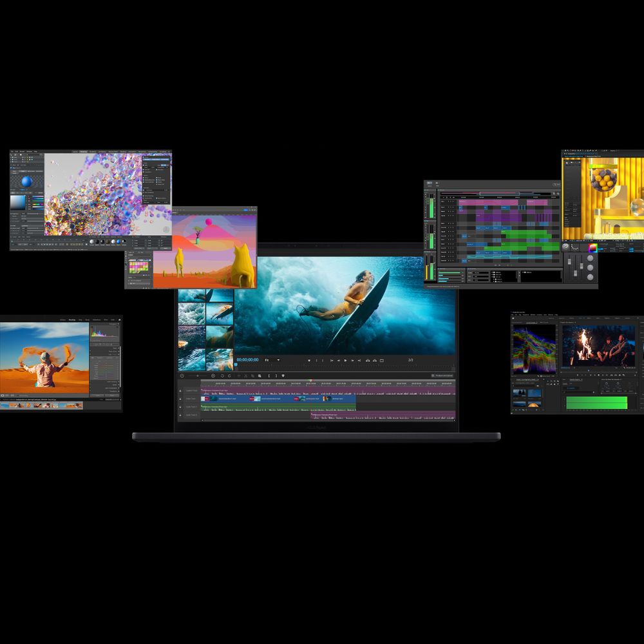Click the Undo arrow in the timeline toolbar
Image resolution: width=644 pixels, height=644 pixels.
[222, 375]
